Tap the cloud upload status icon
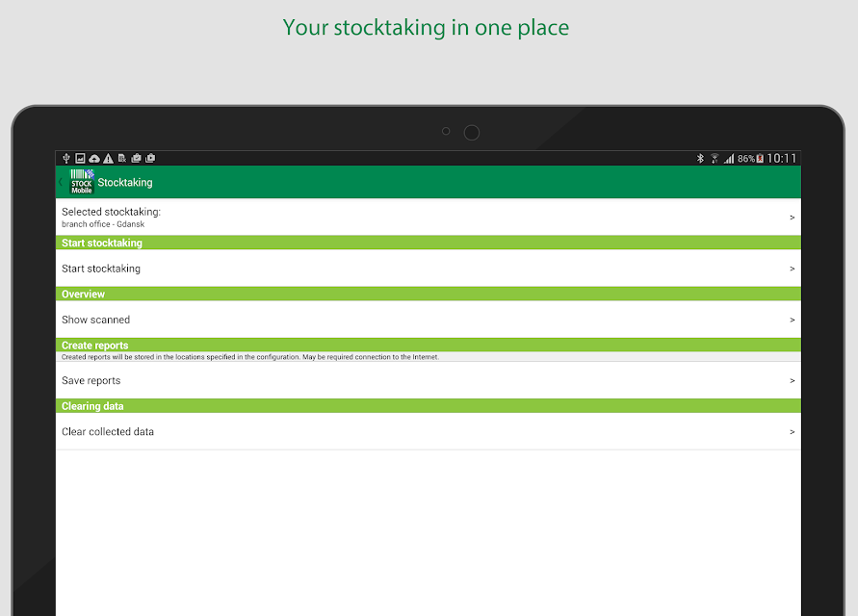Image resolution: width=858 pixels, height=616 pixels. 94,159
